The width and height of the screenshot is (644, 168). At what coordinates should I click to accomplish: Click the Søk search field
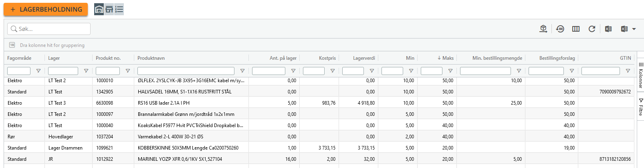coord(49,29)
